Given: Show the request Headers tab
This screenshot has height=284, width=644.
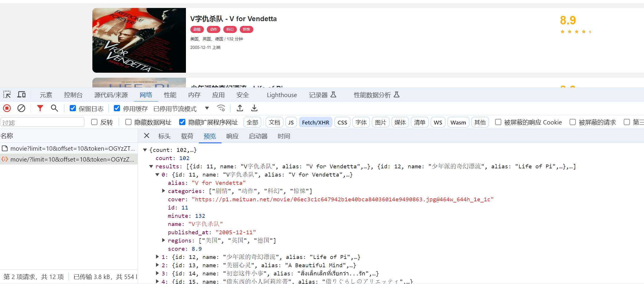Looking at the screenshot, I should (164, 136).
